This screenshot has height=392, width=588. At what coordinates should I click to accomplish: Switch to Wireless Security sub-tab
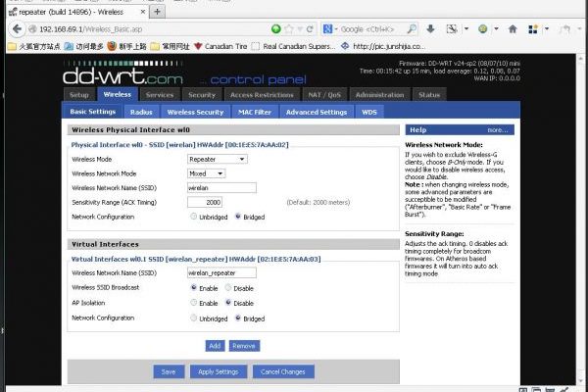[195, 112]
